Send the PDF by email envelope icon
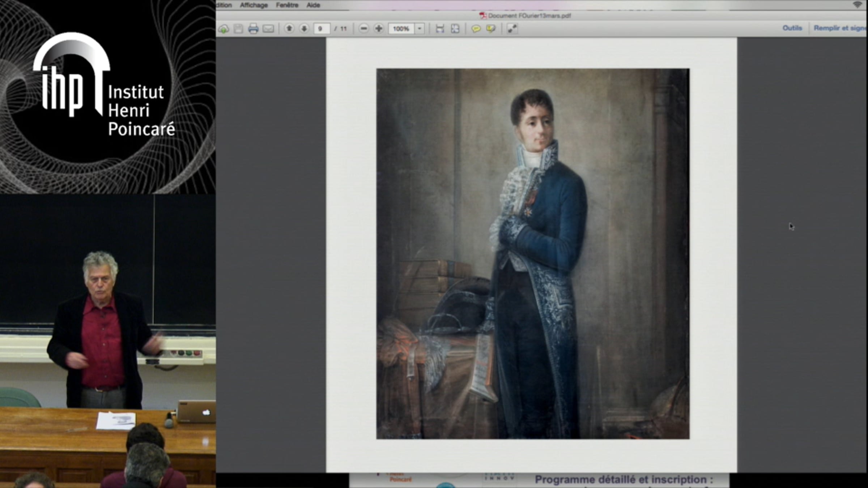This screenshot has width=868, height=488. coord(268,29)
